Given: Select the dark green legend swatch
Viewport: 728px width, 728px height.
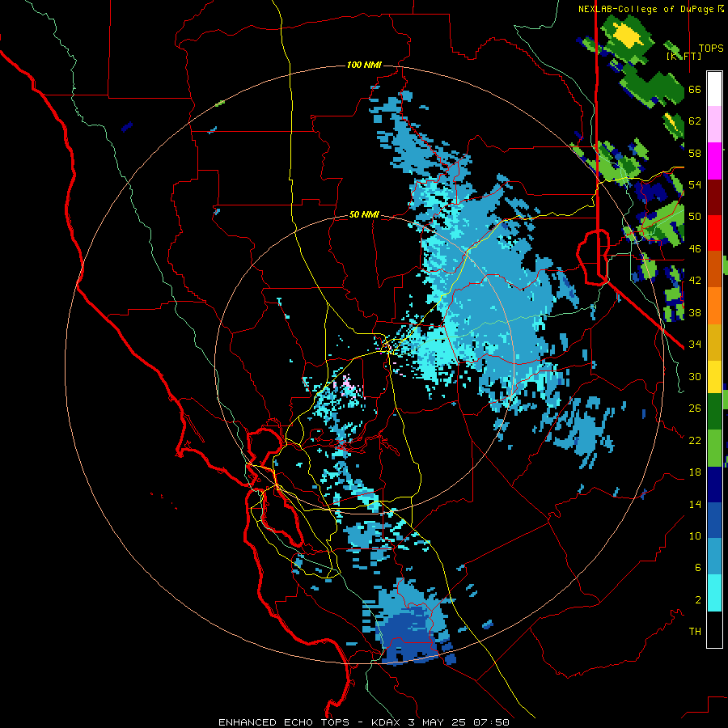Looking at the screenshot, I should pyautogui.click(x=714, y=412).
